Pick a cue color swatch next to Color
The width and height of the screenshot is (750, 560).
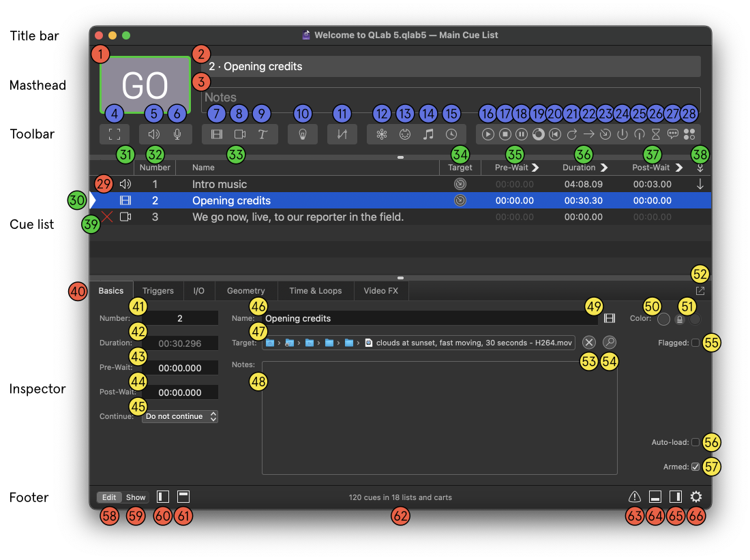663,319
